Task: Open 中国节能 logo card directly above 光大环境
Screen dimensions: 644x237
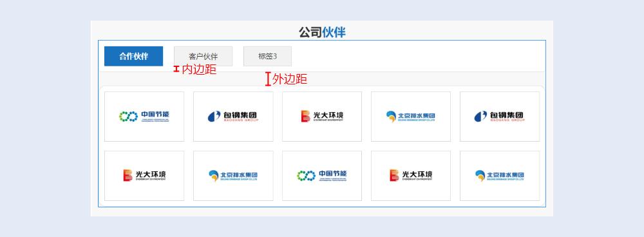Action: (x=144, y=117)
